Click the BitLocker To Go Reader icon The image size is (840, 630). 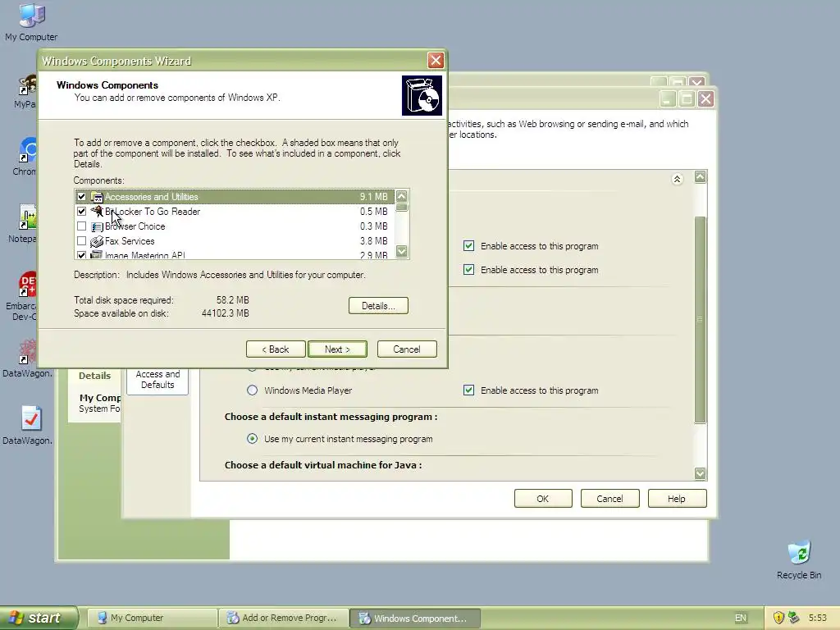click(97, 212)
